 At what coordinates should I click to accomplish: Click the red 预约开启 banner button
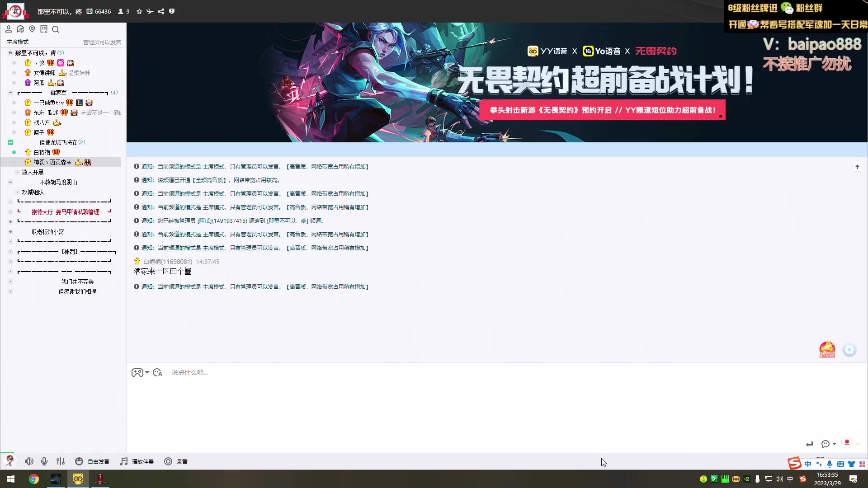[602, 110]
